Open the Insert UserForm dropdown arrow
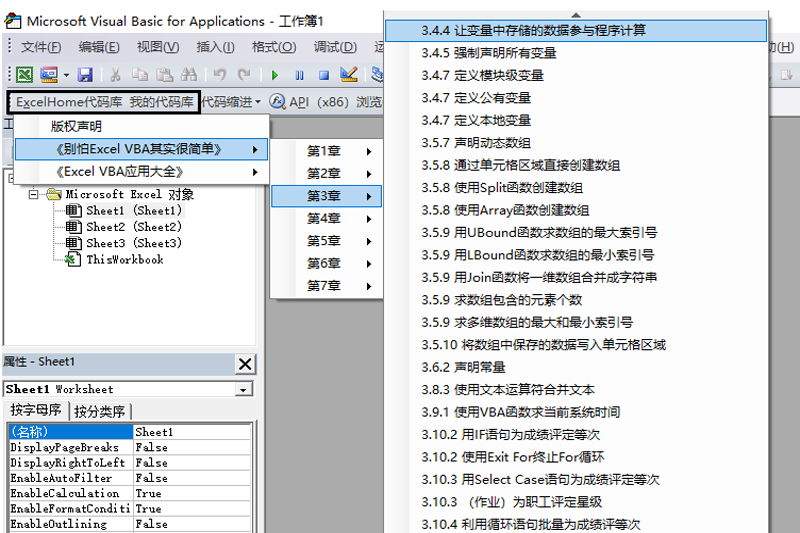800x533 pixels. pyautogui.click(x=66, y=75)
